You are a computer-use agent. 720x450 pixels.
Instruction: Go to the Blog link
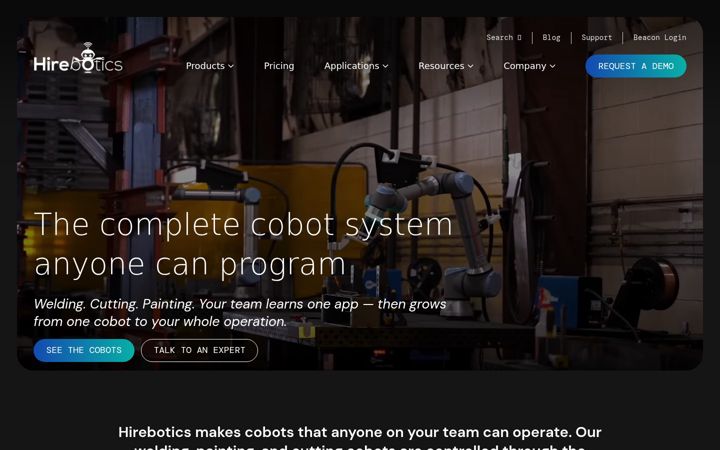point(551,38)
